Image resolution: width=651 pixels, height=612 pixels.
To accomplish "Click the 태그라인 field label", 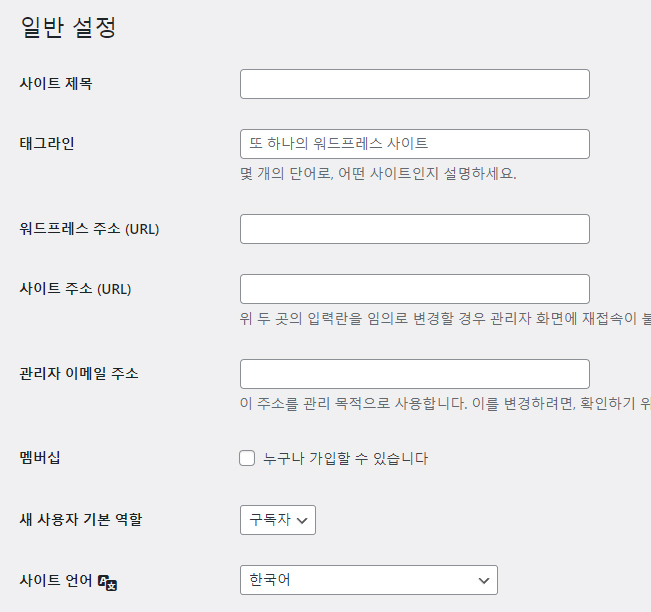I will click(x=47, y=144).
